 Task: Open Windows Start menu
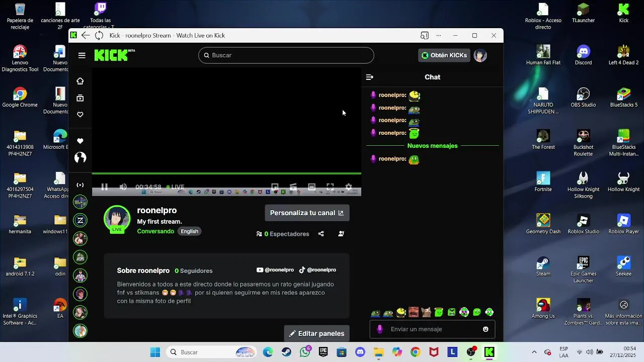click(x=155, y=352)
